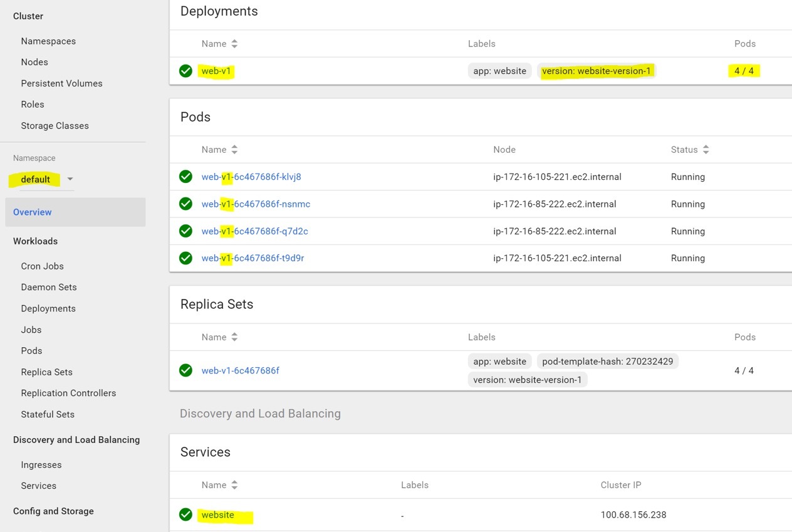Open Ingresses in the sidebar
Image resolution: width=792 pixels, height=532 pixels.
pos(41,465)
